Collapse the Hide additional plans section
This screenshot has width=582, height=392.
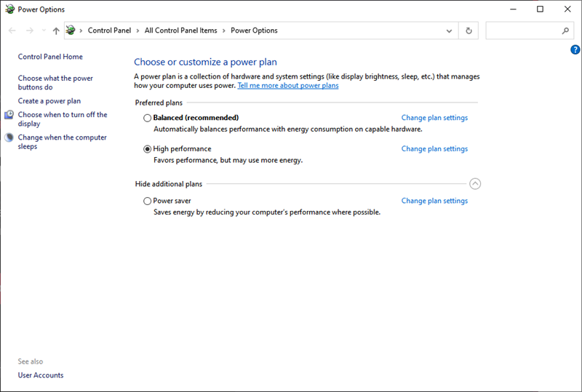point(475,184)
